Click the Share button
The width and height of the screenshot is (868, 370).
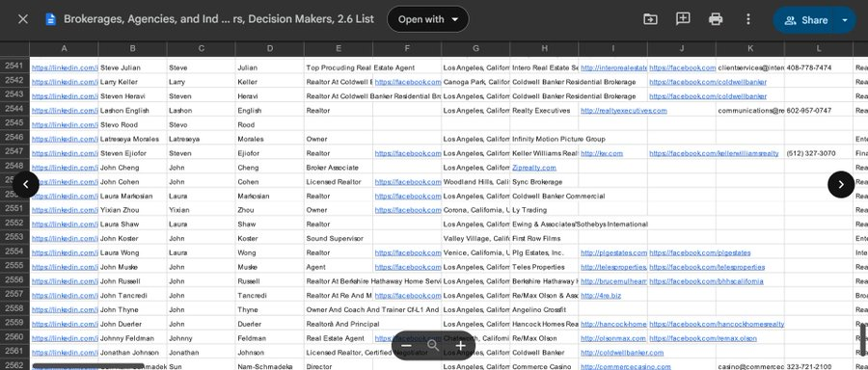point(806,20)
